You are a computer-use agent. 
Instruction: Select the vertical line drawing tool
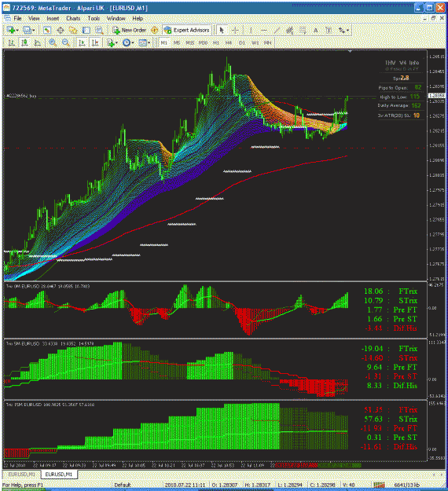click(x=251, y=30)
